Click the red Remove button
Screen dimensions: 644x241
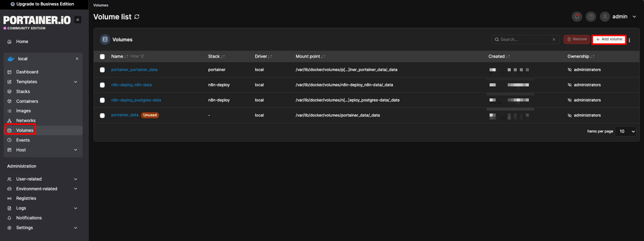(577, 39)
